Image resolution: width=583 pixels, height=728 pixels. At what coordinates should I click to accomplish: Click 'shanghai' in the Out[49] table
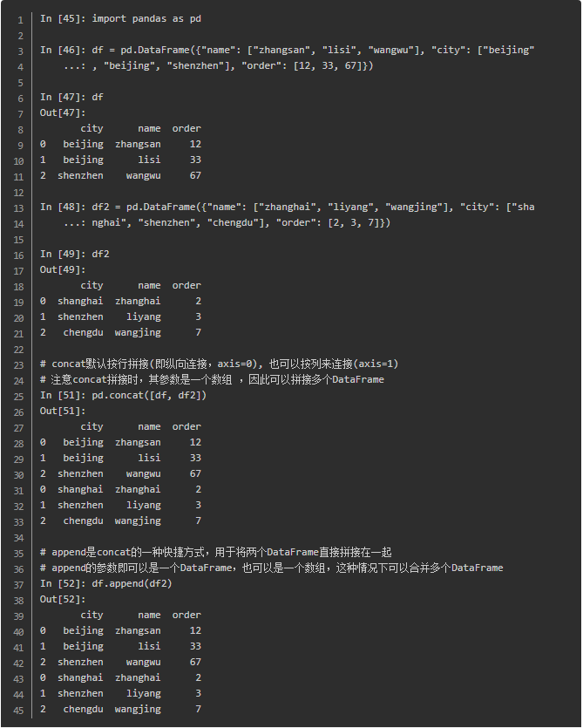(80, 302)
